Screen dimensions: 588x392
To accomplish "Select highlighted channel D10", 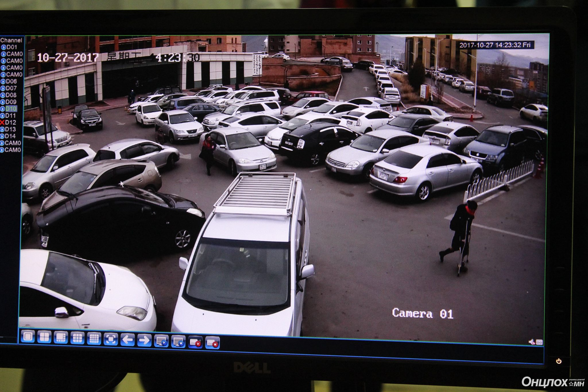I will (x=11, y=109).
